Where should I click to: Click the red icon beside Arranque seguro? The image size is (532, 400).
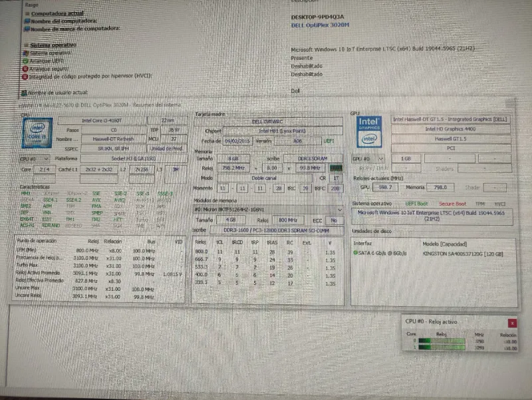point(25,69)
